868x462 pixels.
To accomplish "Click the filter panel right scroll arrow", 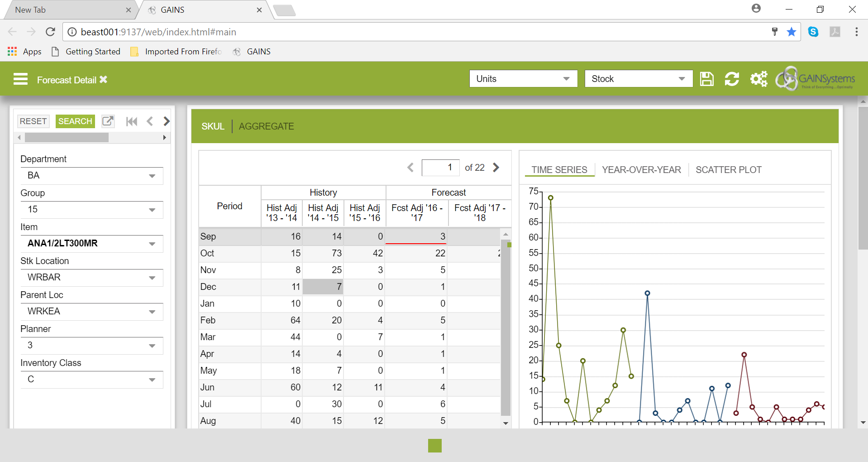I will tap(165, 137).
